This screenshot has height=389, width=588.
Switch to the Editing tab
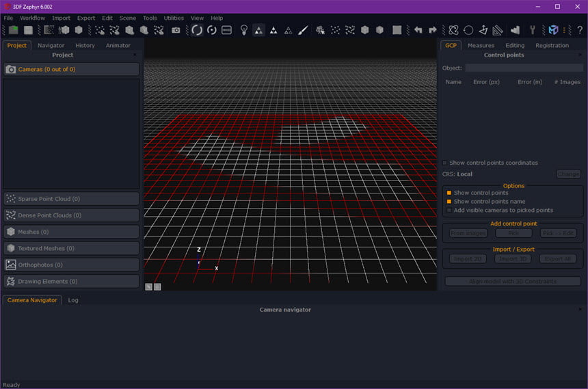point(515,45)
